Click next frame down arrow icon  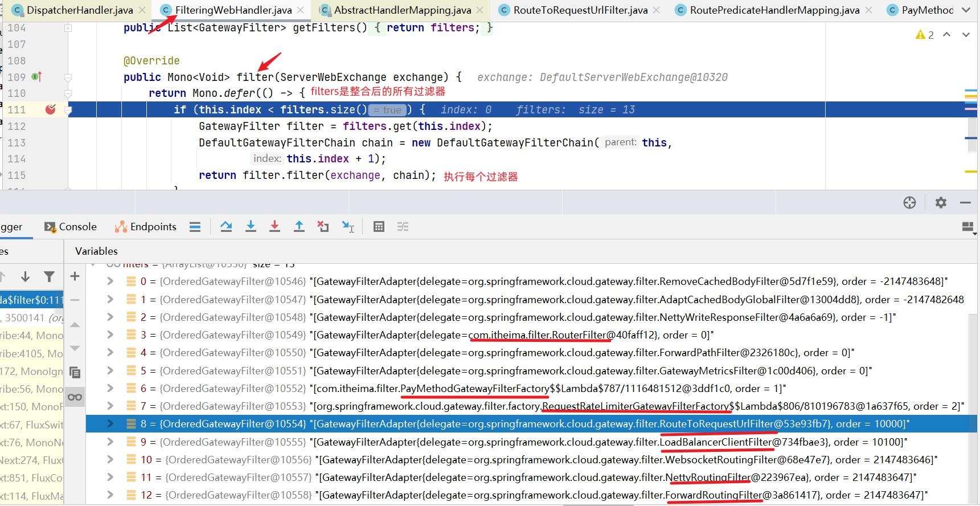pyautogui.click(x=25, y=277)
